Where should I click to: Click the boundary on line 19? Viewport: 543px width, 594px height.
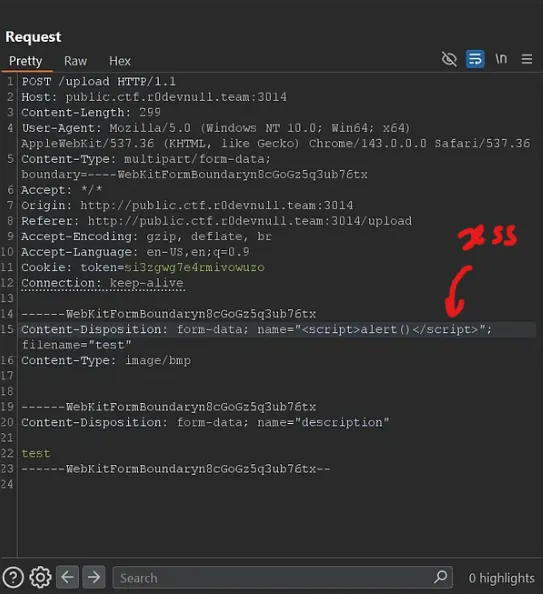click(x=169, y=407)
